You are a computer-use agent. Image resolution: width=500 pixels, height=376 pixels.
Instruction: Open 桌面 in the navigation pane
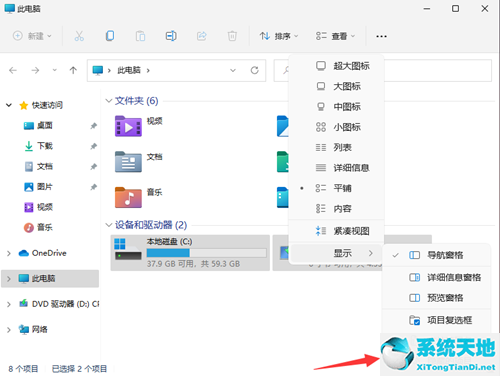(x=45, y=126)
